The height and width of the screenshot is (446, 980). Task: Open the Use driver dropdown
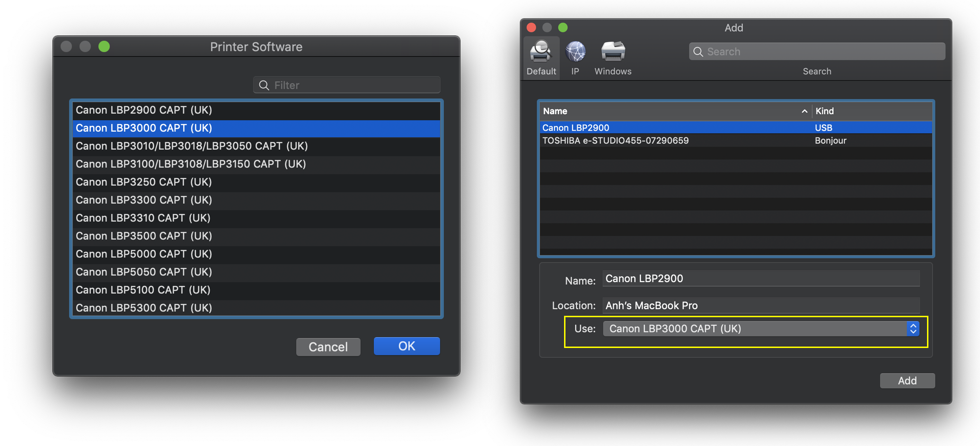pos(761,329)
